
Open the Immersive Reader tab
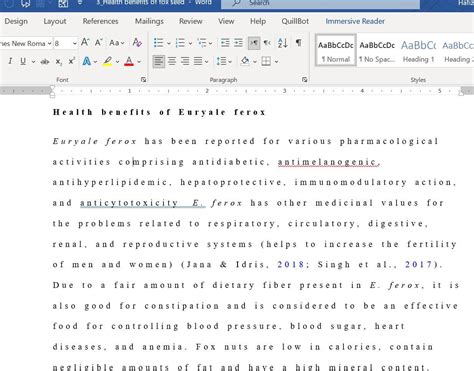pos(355,21)
